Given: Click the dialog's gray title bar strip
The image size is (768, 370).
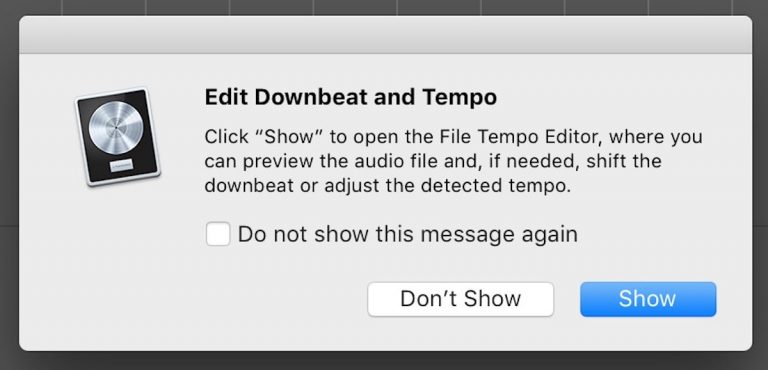Looking at the screenshot, I should [x=385, y=35].
